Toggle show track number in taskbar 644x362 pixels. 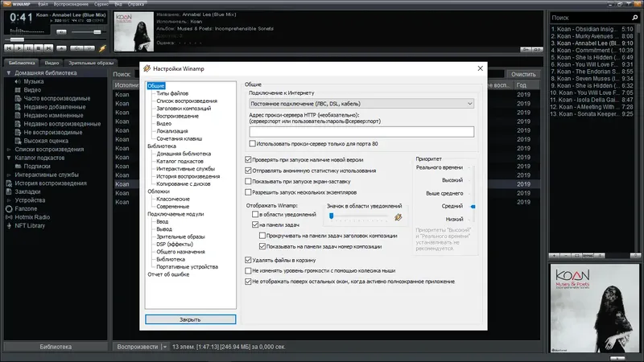[x=262, y=246]
